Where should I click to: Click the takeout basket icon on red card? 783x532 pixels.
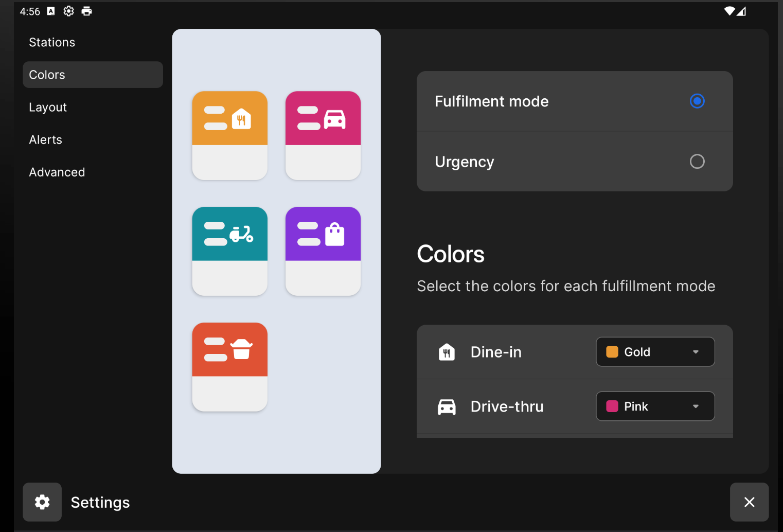[x=241, y=349]
